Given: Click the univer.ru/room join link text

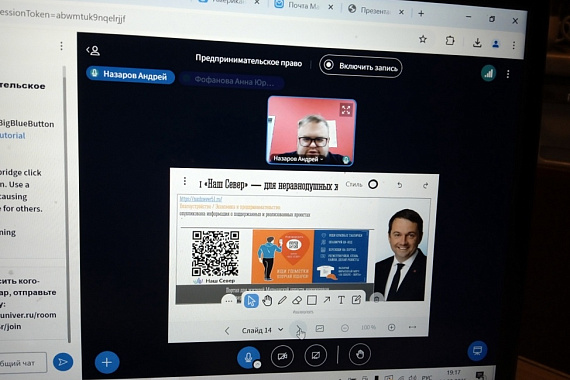Looking at the screenshot, I should [28, 315].
